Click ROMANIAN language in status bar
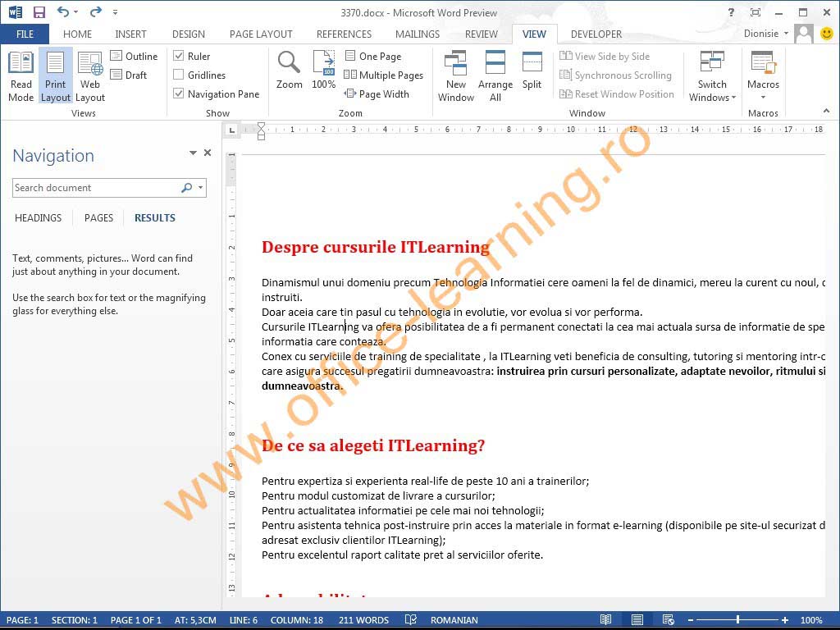The image size is (840, 630). pyautogui.click(x=454, y=620)
